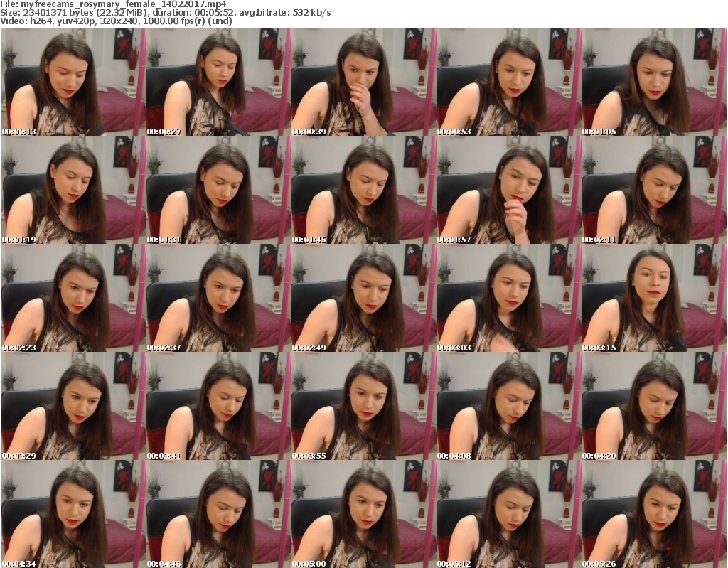The height and width of the screenshot is (568, 728).
Task: Select the thumbnail stamped 00:04:34
Action: click(73, 514)
